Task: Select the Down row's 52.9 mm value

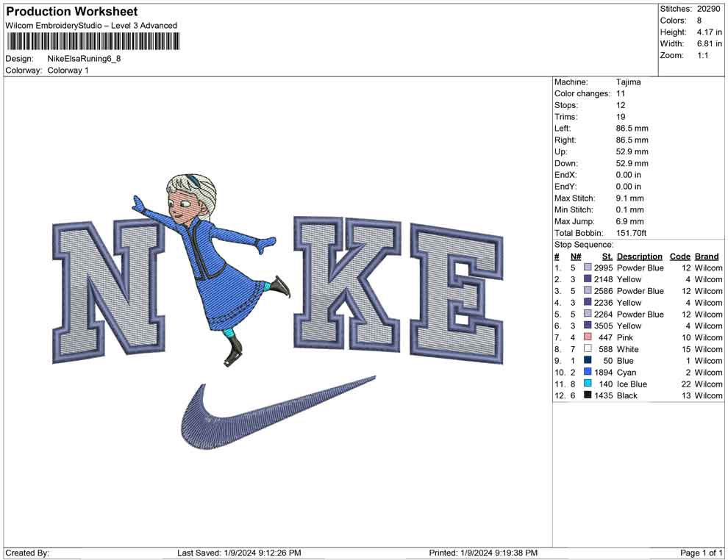Action: pos(632,163)
